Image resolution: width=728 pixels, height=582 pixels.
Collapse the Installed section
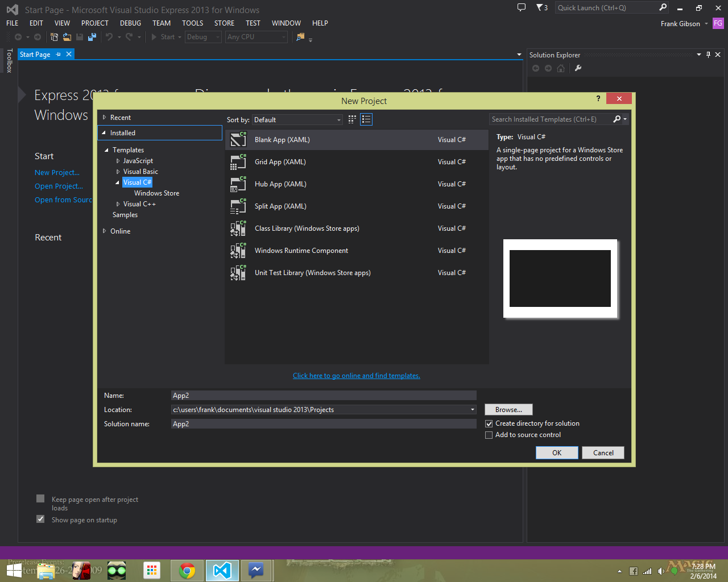[x=104, y=133]
